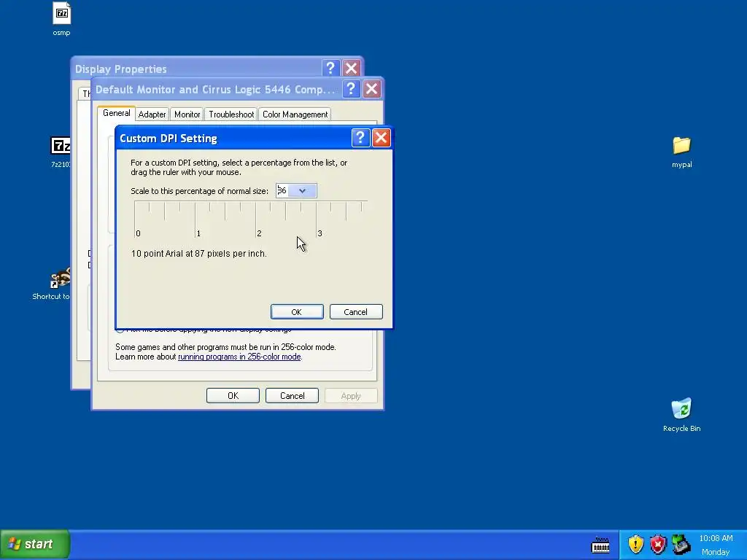Click help button in Default Monitor dialog

click(x=351, y=88)
